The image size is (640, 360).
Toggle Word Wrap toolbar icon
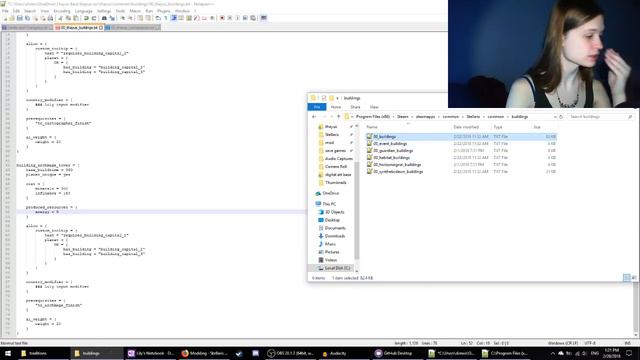pyautogui.click(x=158, y=18)
